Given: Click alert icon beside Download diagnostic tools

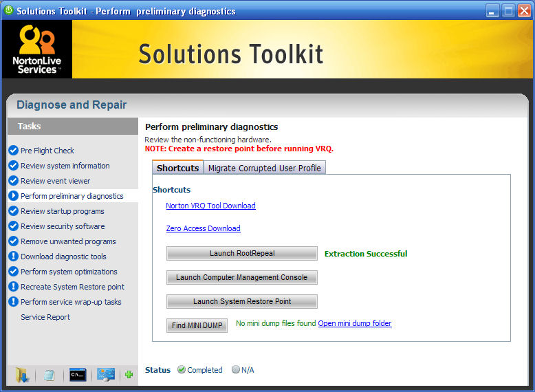Looking at the screenshot, I should point(13,257).
